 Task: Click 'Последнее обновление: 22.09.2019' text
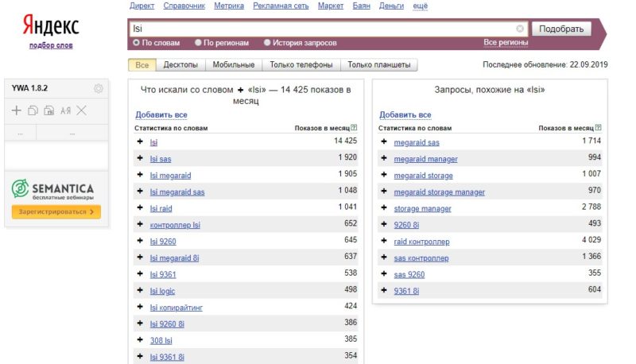545,64
